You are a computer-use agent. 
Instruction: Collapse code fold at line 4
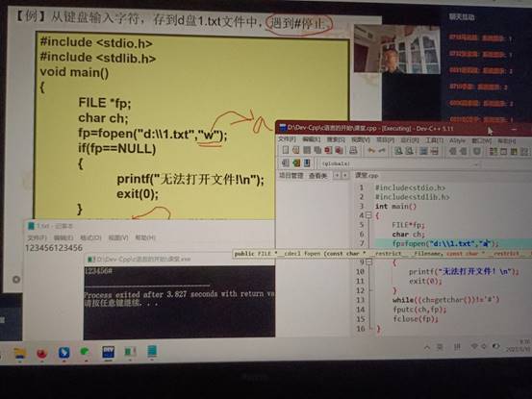(368, 215)
